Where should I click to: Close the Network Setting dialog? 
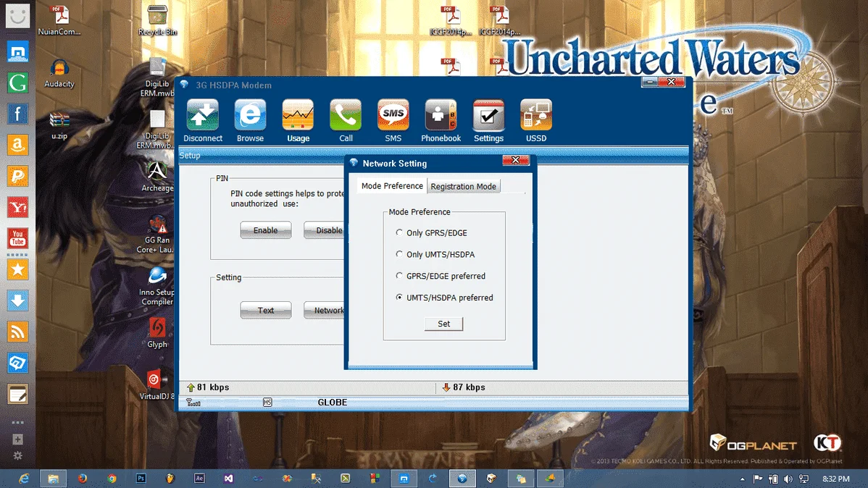pos(516,160)
